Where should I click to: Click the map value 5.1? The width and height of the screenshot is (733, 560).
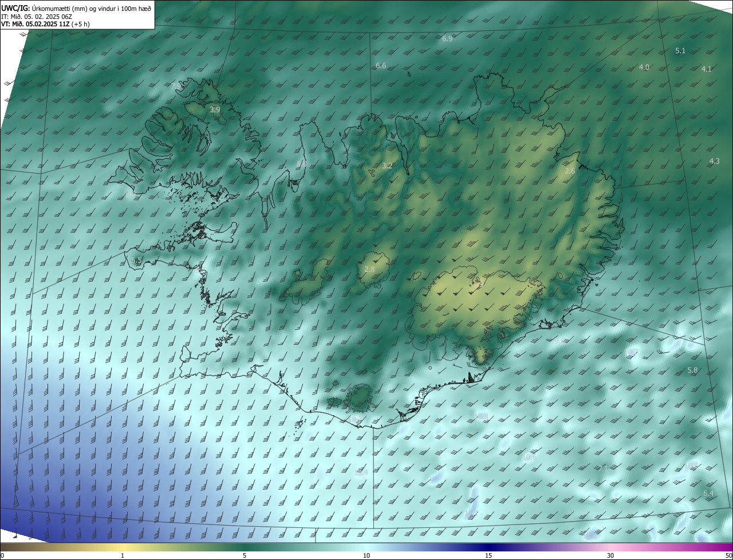[680, 51]
